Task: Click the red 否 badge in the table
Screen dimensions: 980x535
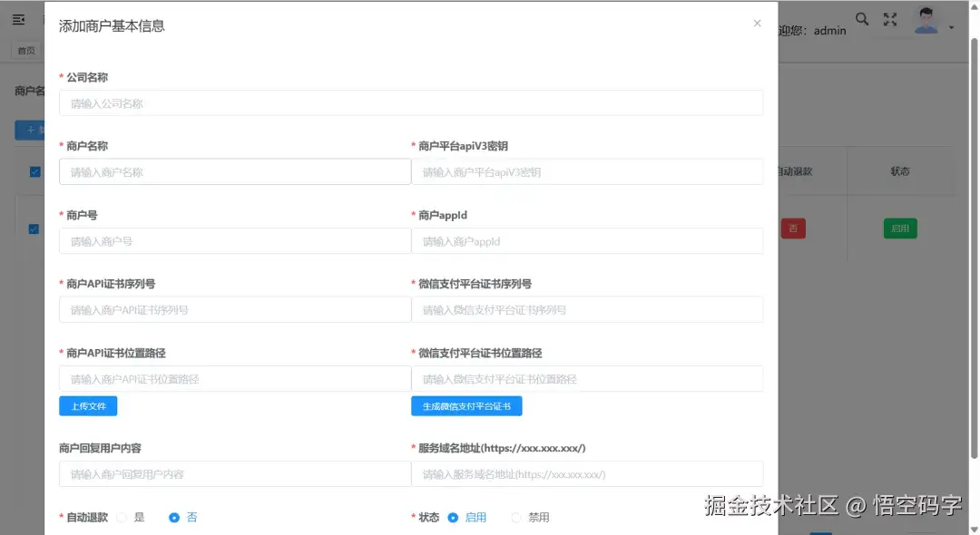Action: (793, 229)
